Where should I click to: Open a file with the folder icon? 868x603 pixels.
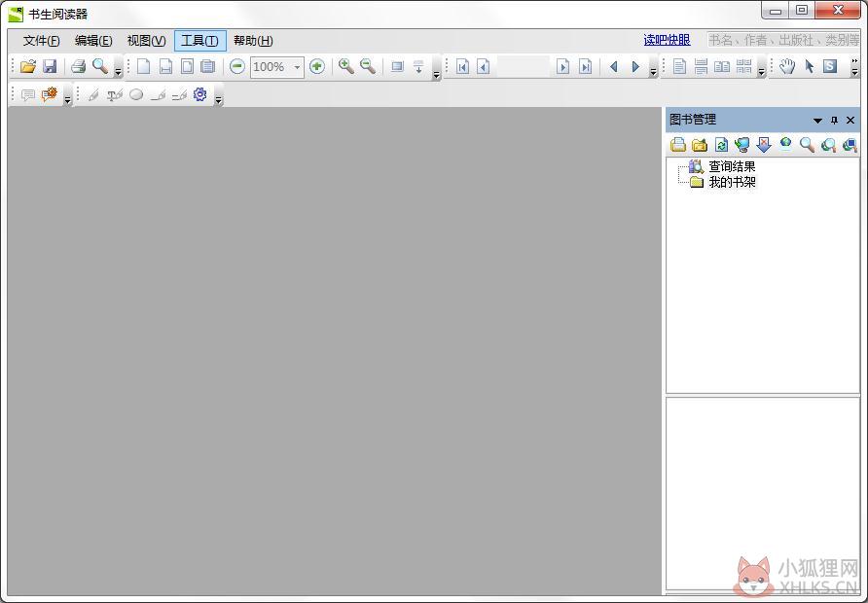27,67
